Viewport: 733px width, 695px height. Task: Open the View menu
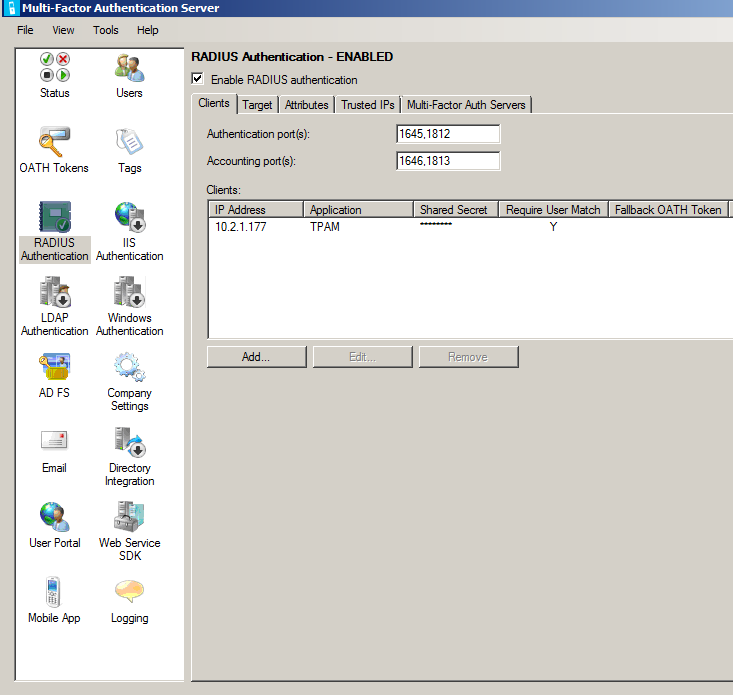pos(63,30)
